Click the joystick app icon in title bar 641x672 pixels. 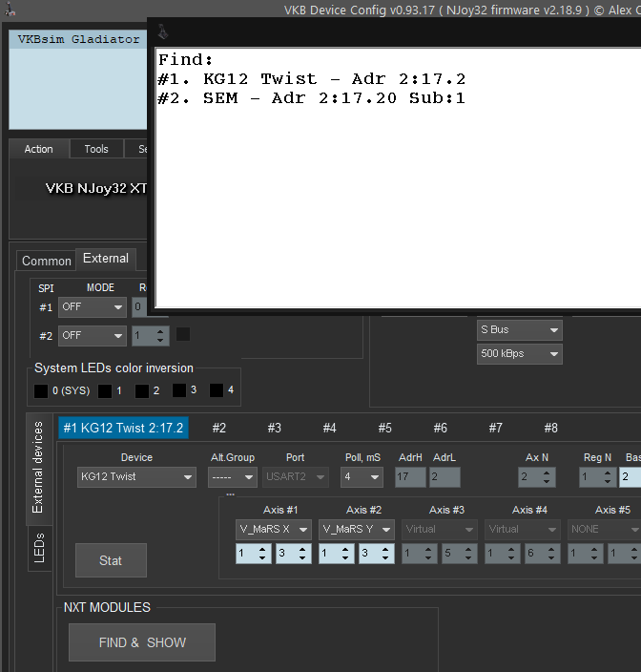[x=10, y=9]
